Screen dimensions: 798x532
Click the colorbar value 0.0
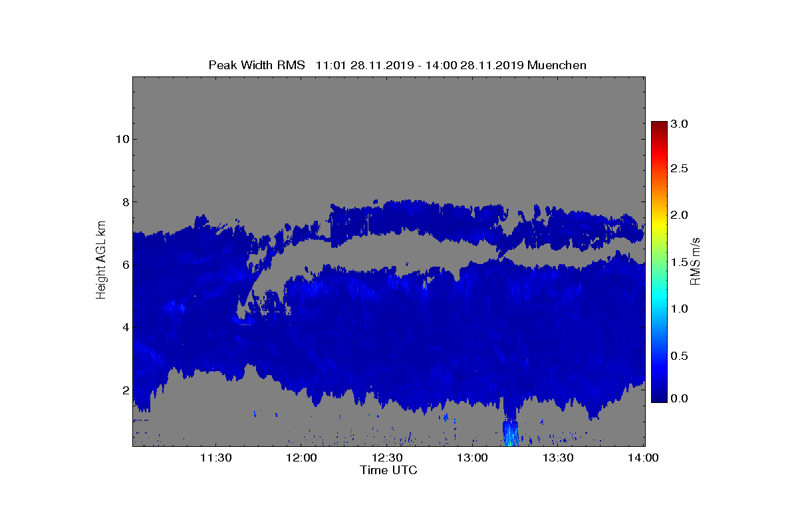coord(680,398)
